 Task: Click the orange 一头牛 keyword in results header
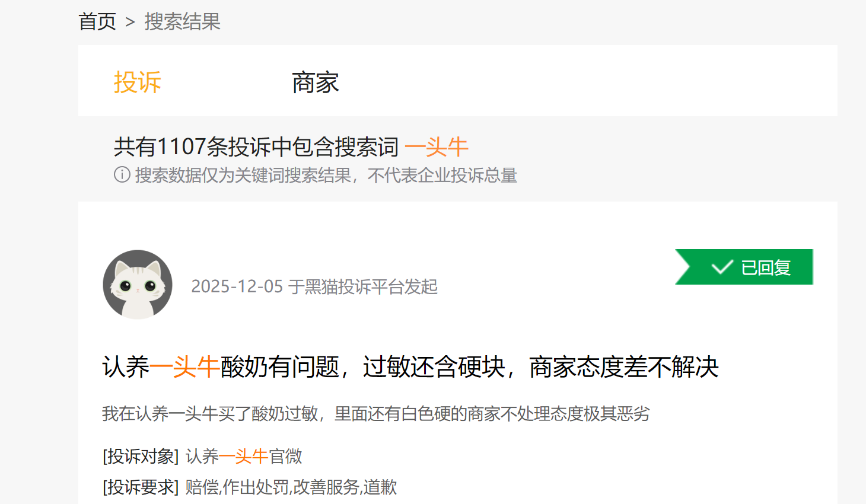pos(437,147)
